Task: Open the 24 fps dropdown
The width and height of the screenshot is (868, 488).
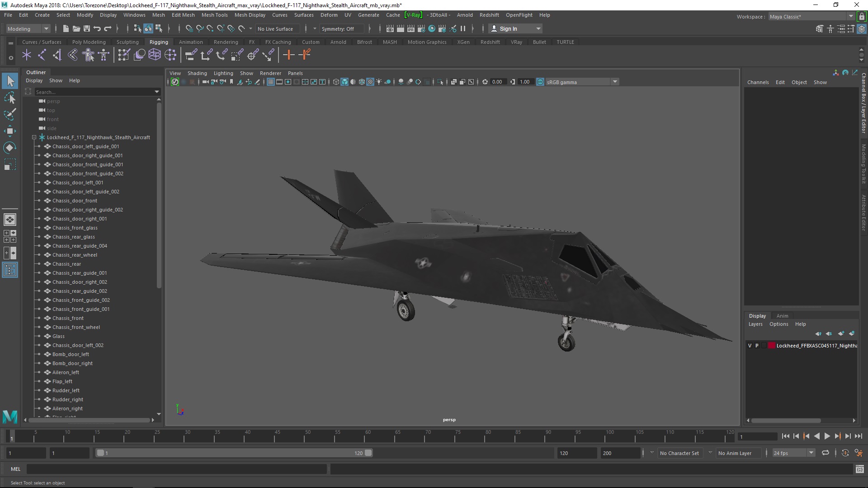Action: click(793, 453)
